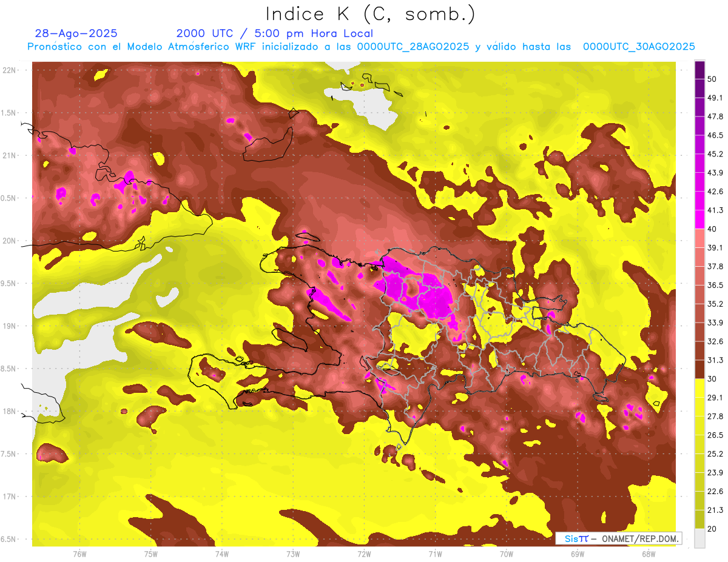
Task: Click the 17N latitude axis label
Action: tap(10, 497)
